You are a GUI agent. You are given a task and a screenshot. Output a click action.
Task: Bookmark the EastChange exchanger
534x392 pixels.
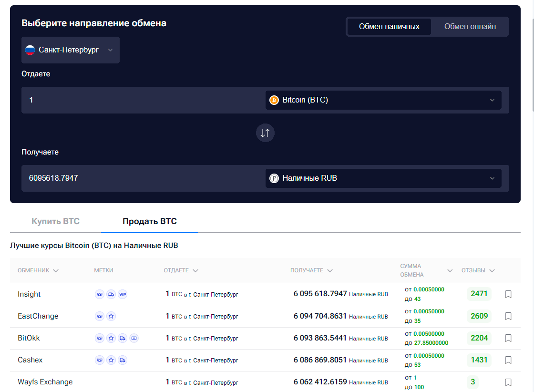pyautogui.click(x=508, y=316)
